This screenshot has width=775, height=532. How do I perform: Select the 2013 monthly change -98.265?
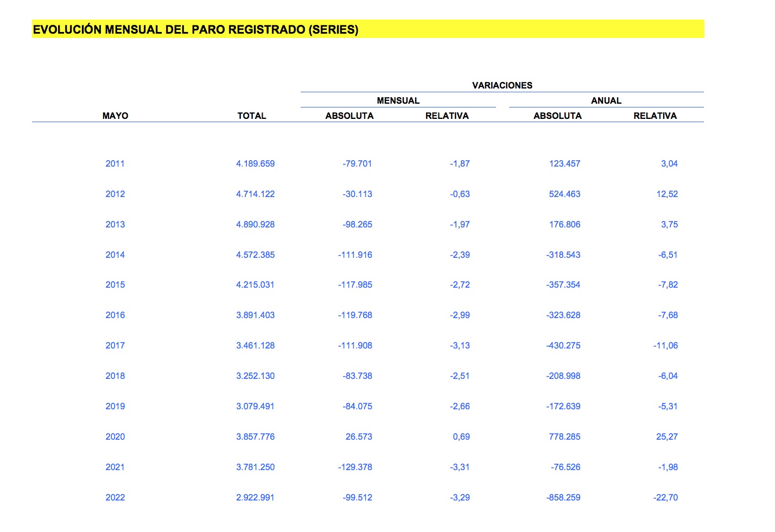(357, 224)
